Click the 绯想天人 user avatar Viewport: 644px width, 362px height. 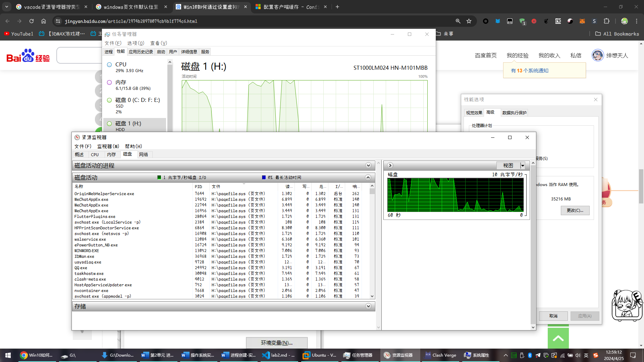598,55
